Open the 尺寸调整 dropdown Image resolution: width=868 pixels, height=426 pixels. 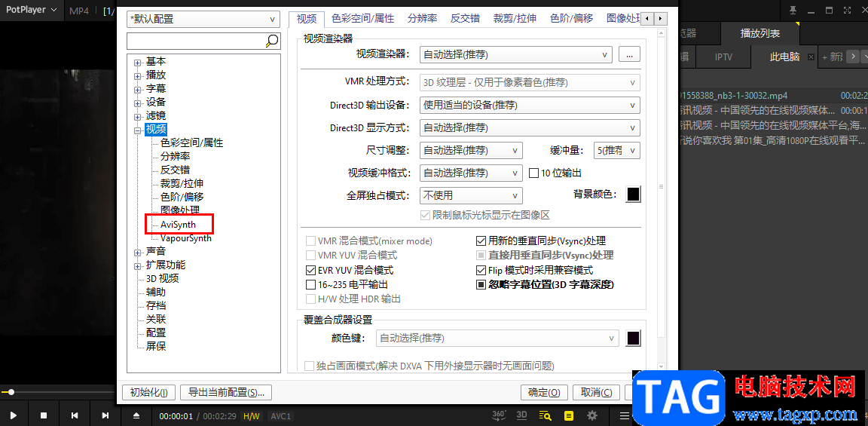pyautogui.click(x=470, y=150)
